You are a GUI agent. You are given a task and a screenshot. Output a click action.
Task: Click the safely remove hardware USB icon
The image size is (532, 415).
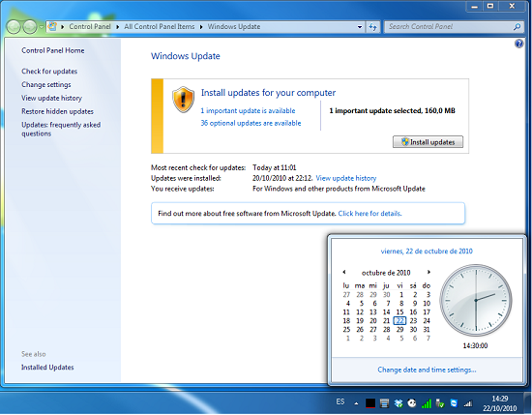[x=440, y=403]
